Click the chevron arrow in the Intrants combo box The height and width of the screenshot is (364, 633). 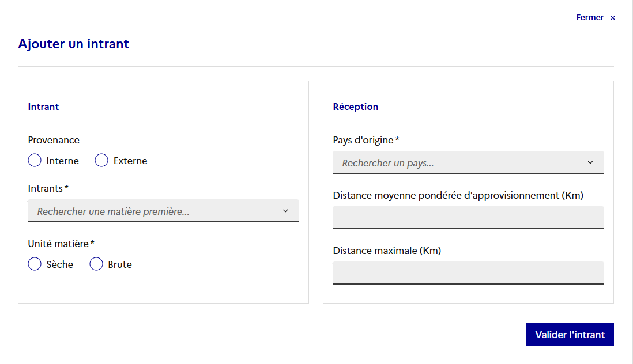(285, 211)
